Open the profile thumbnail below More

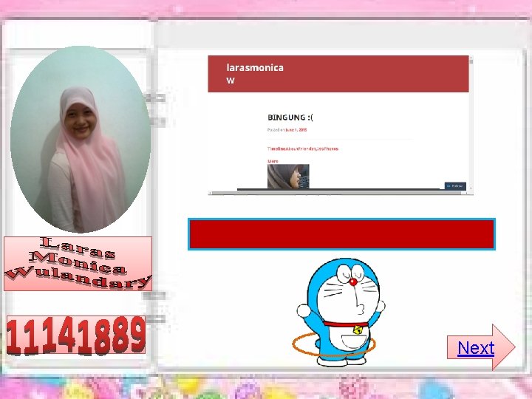[288, 177]
